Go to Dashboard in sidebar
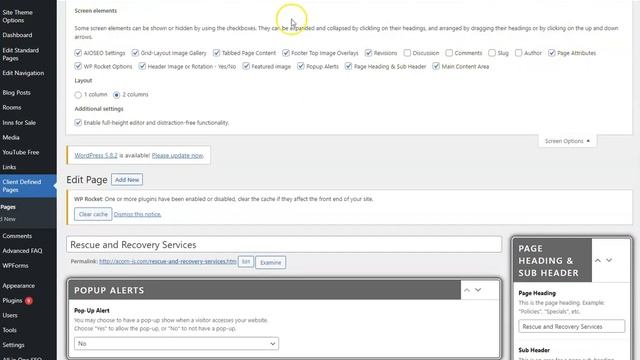The height and width of the screenshot is (360, 640). click(17, 35)
